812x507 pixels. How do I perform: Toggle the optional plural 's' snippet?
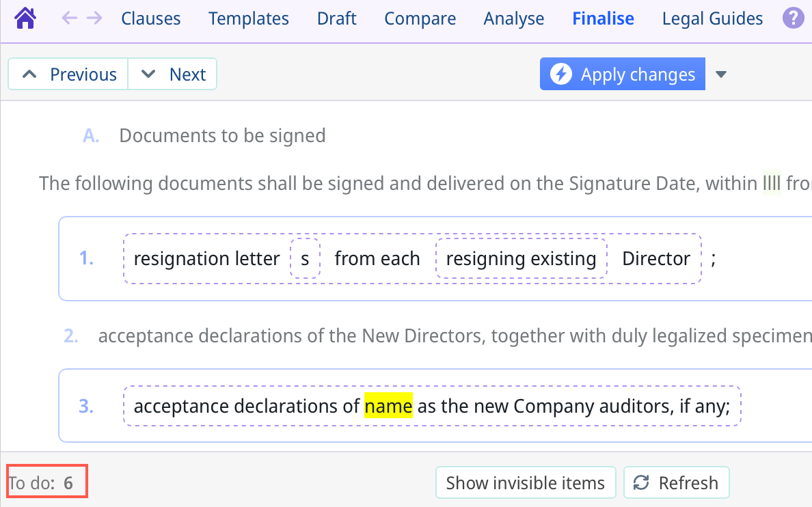[305, 258]
